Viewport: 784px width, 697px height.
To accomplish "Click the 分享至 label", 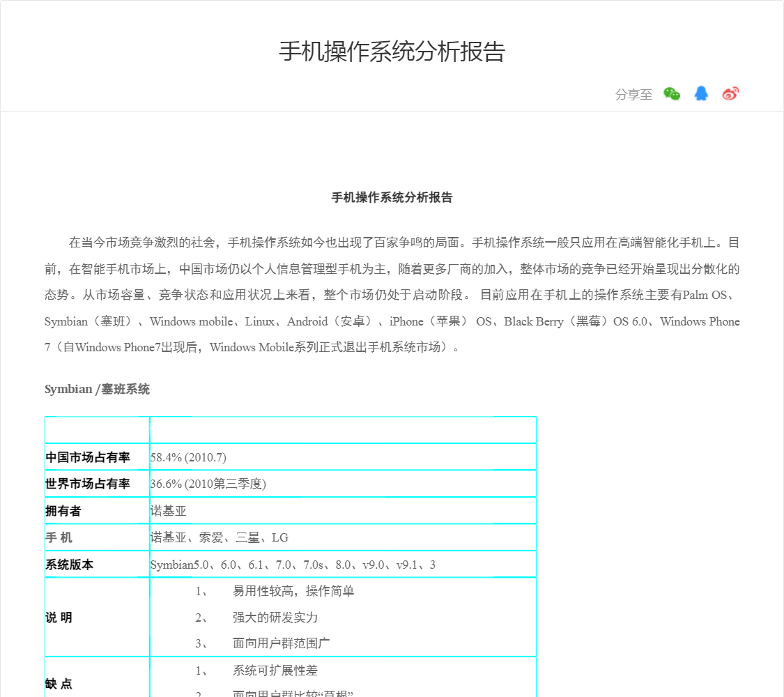I will pyautogui.click(x=633, y=95).
